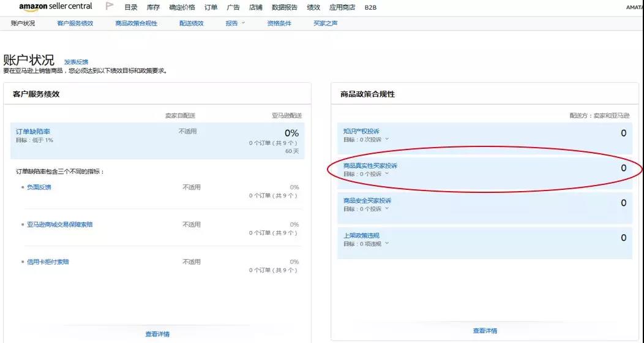Click 商品政策合规性 panel heading

coord(367,94)
